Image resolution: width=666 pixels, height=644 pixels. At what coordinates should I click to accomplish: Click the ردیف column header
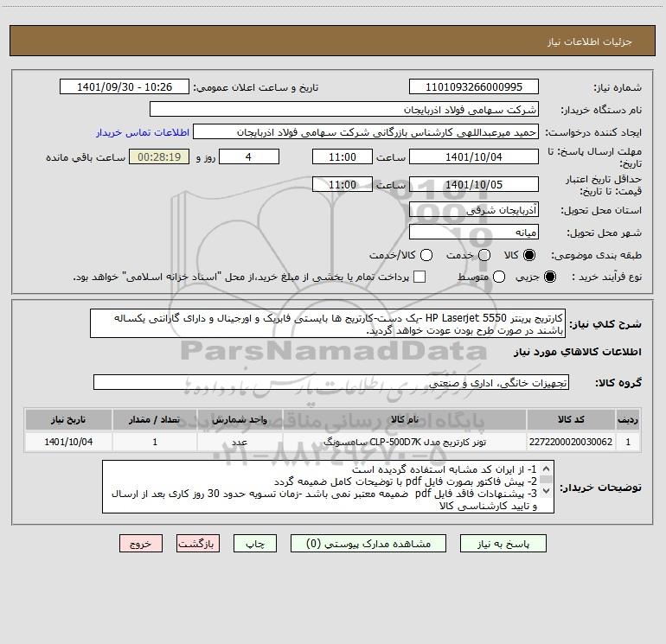(628, 420)
